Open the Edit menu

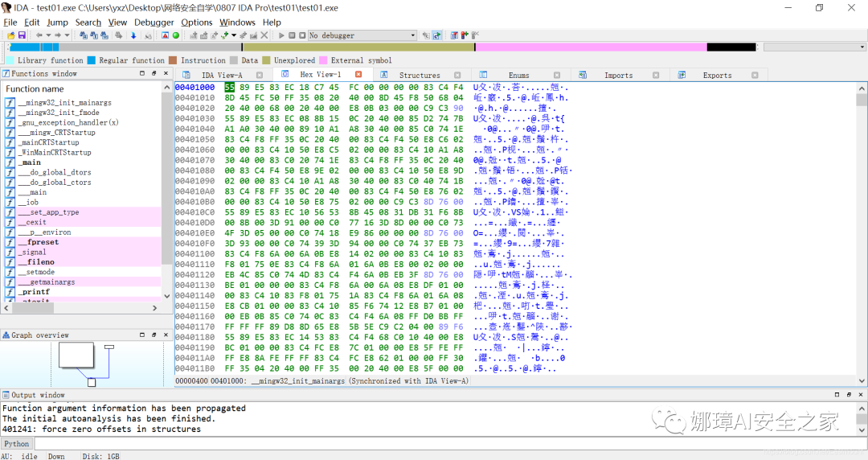pyautogui.click(x=31, y=23)
